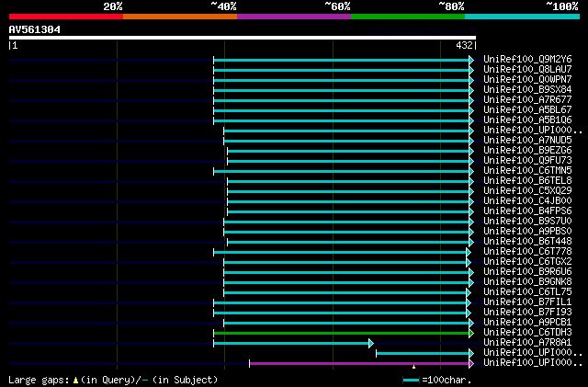Open hit UniRef100_C6TDH3
588x387 pixels.
[x=527, y=333]
